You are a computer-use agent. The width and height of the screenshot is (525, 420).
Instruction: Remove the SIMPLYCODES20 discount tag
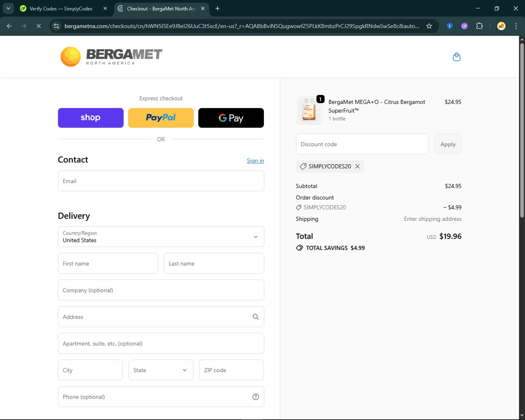357,166
